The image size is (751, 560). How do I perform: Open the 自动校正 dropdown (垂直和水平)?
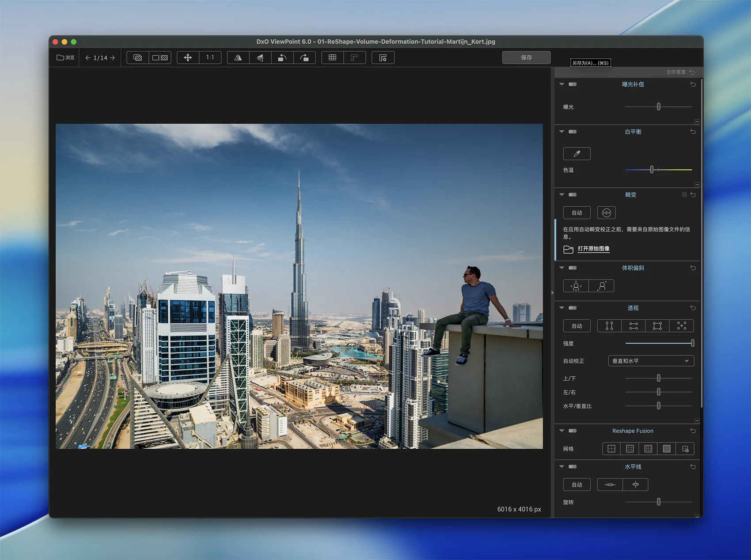651,361
